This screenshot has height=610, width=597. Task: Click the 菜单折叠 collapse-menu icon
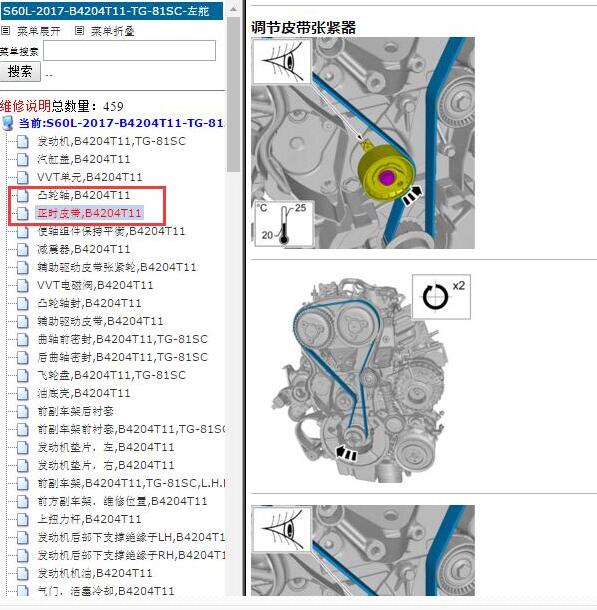[79, 31]
